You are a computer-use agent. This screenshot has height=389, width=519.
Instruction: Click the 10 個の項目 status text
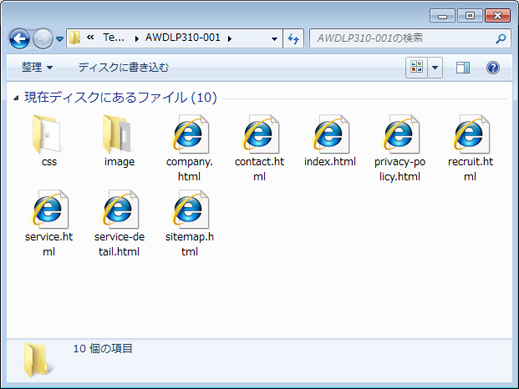(103, 349)
